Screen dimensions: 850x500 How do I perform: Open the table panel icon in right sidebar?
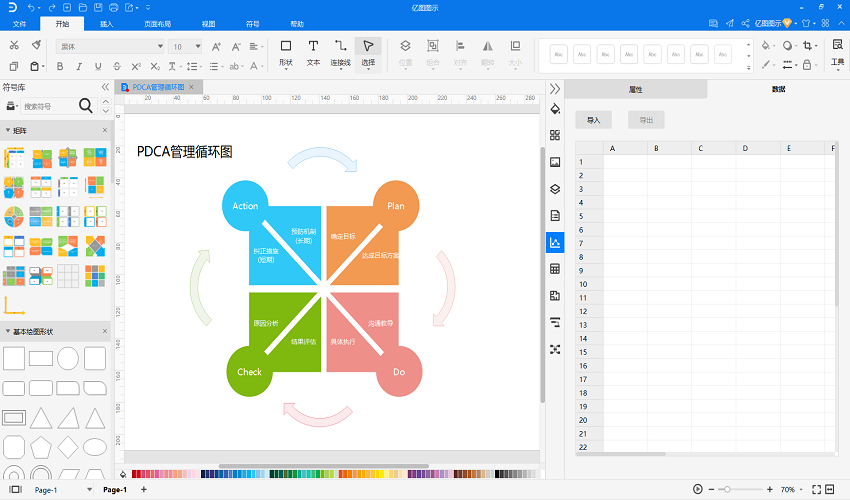[x=555, y=269]
